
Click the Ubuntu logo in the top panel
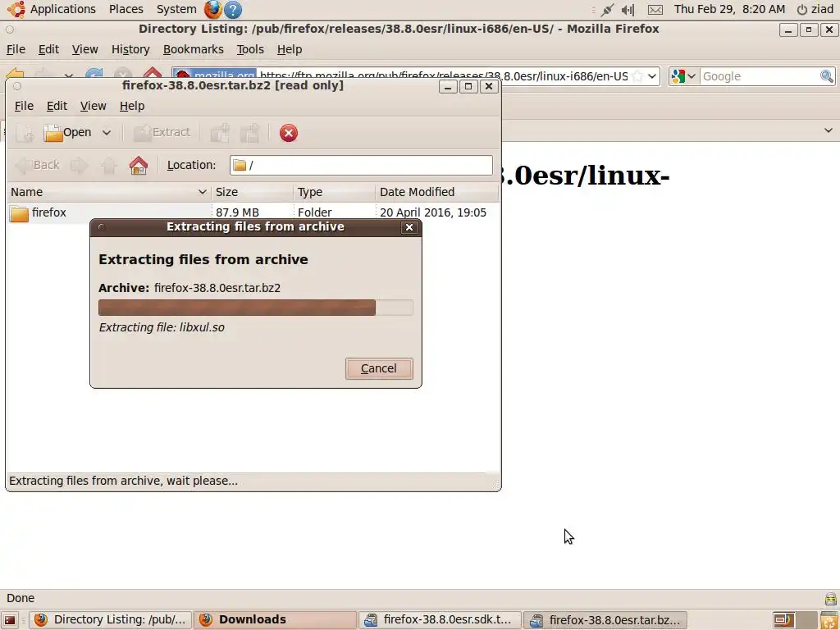[x=16, y=9]
